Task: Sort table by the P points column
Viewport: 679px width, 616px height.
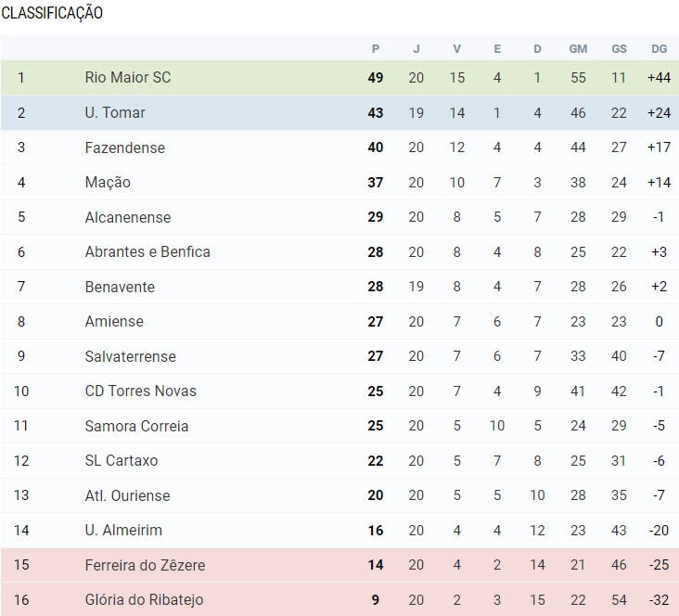Action: pyautogui.click(x=376, y=49)
